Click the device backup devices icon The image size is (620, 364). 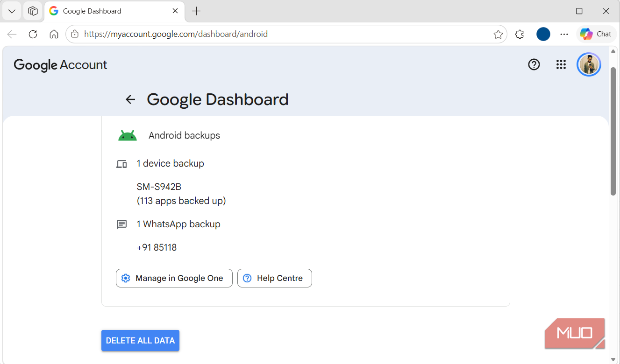pos(121,164)
